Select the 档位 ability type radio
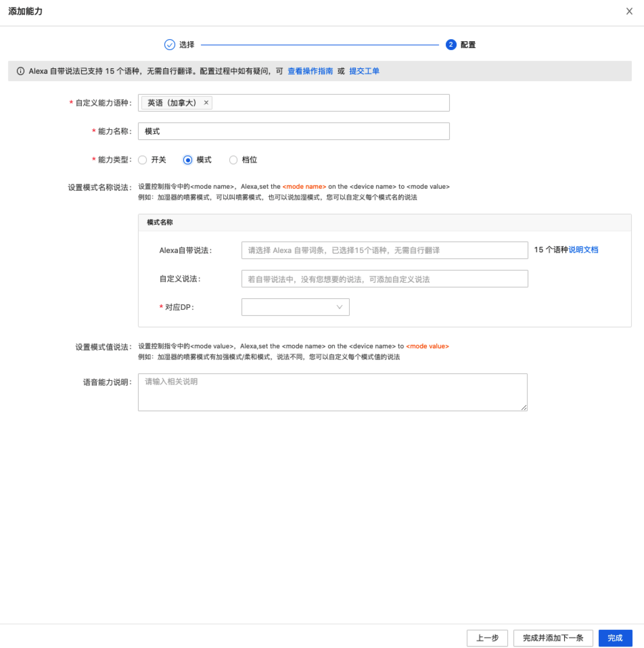The width and height of the screenshot is (644, 648). click(x=233, y=160)
